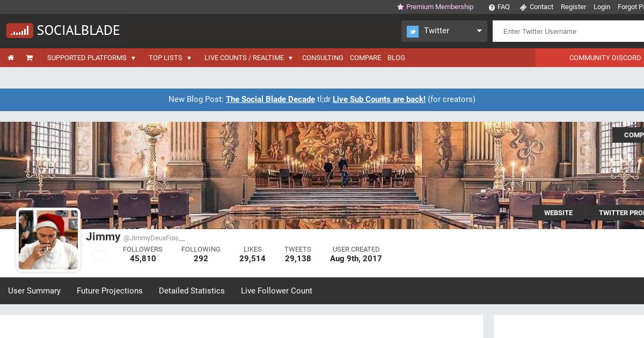
Task: Open the Compare menu item
Action: (365, 57)
